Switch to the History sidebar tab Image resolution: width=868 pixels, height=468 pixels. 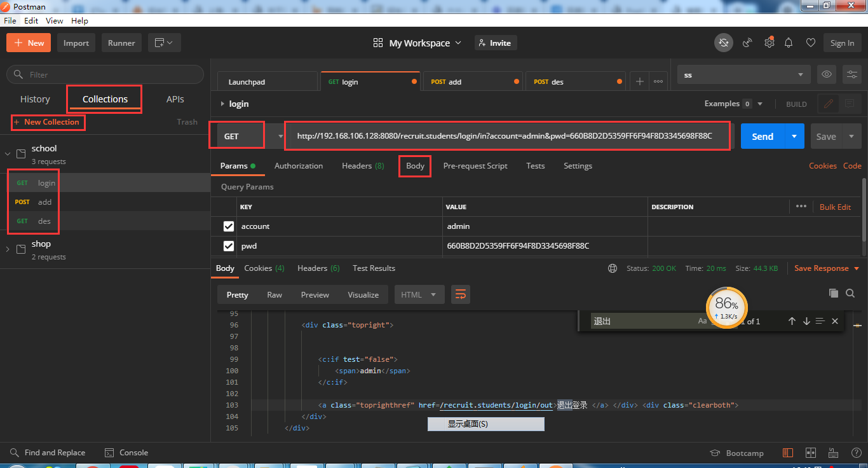tap(35, 99)
